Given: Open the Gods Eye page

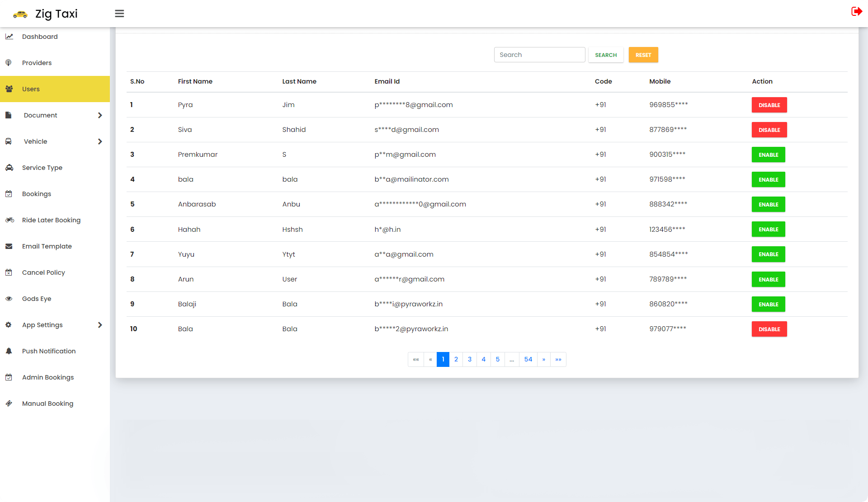Looking at the screenshot, I should click(x=55, y=299).
